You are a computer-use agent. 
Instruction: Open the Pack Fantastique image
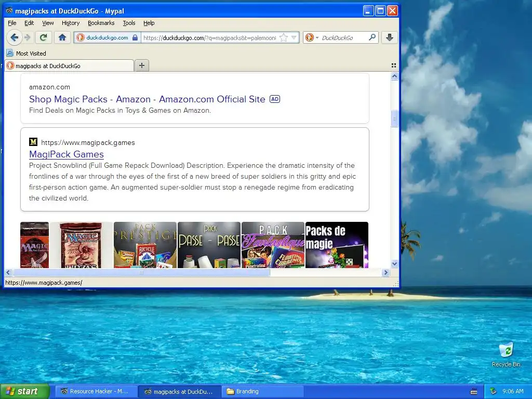(273, 245)
